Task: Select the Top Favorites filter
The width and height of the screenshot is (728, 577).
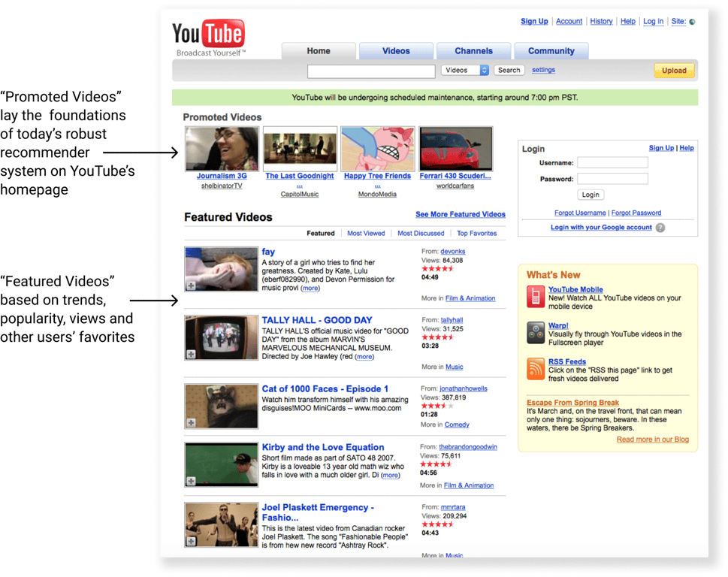Action: click(x=477, y=234)
